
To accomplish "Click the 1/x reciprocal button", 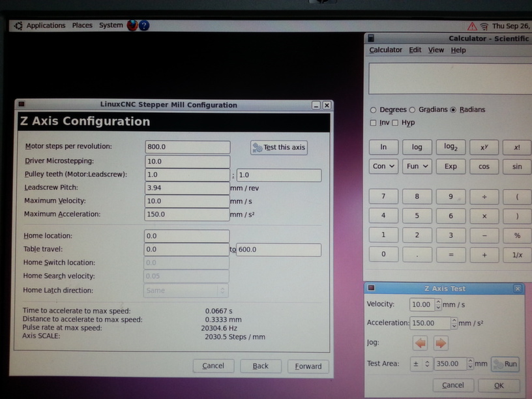I will point(518,255).
